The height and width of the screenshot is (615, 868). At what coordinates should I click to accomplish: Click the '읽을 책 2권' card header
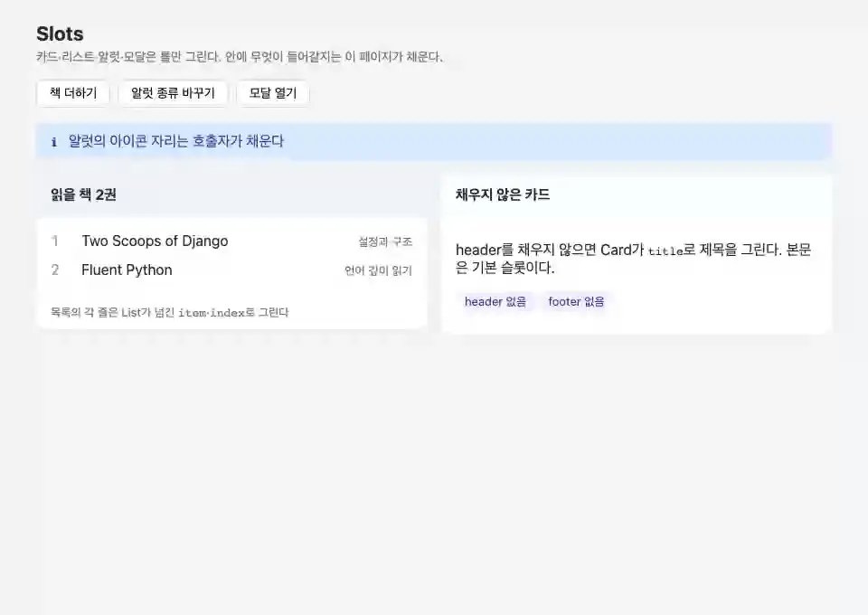pos(83,194)
